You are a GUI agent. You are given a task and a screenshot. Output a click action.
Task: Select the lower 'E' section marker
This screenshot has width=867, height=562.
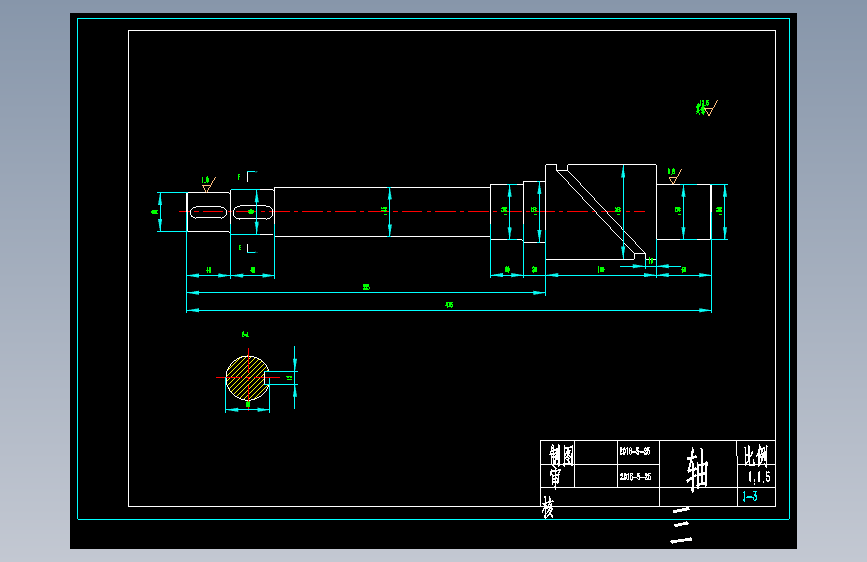coord(239,248)
